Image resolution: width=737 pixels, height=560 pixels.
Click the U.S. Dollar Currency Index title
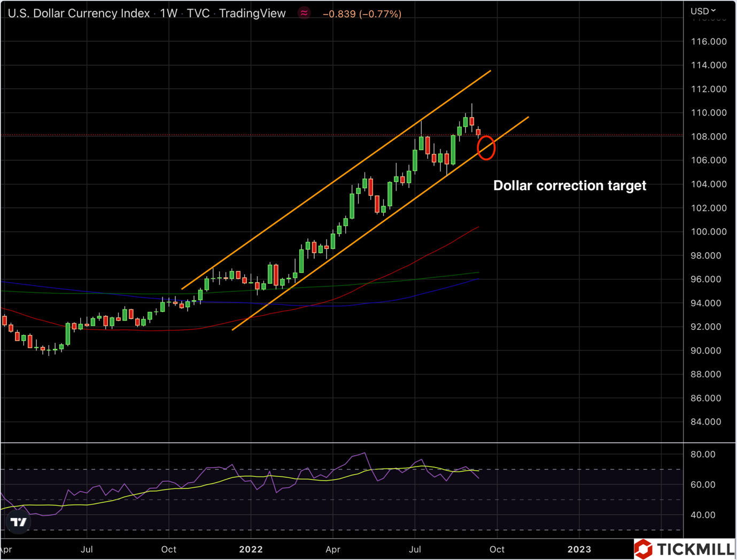click(79, 13)
